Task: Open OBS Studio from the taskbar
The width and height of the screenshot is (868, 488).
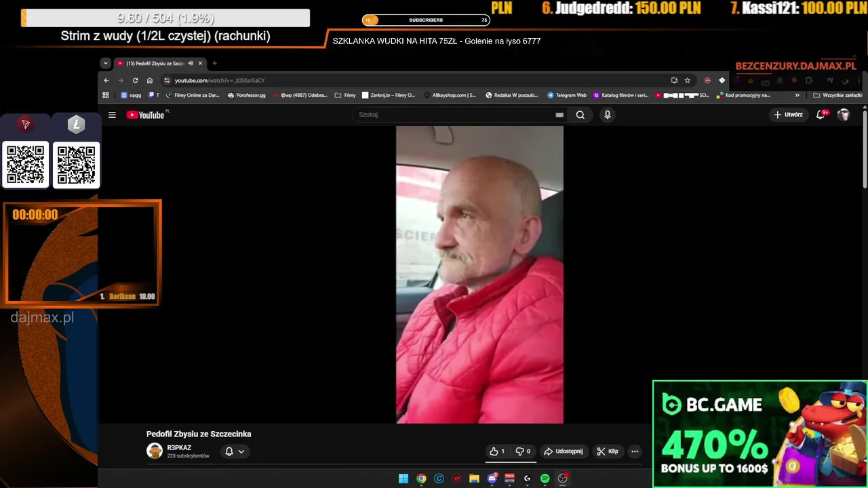Action: 562,479
